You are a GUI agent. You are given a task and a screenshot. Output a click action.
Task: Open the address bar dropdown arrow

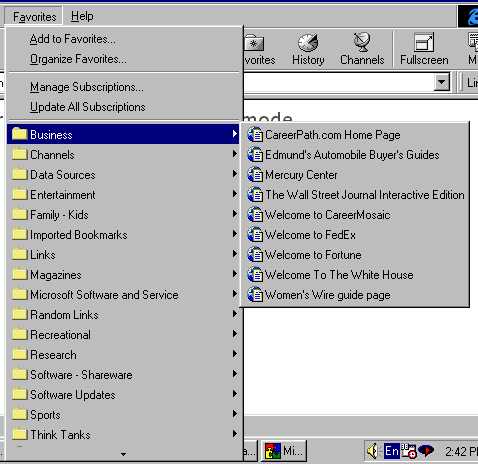[x=442, y=82]
